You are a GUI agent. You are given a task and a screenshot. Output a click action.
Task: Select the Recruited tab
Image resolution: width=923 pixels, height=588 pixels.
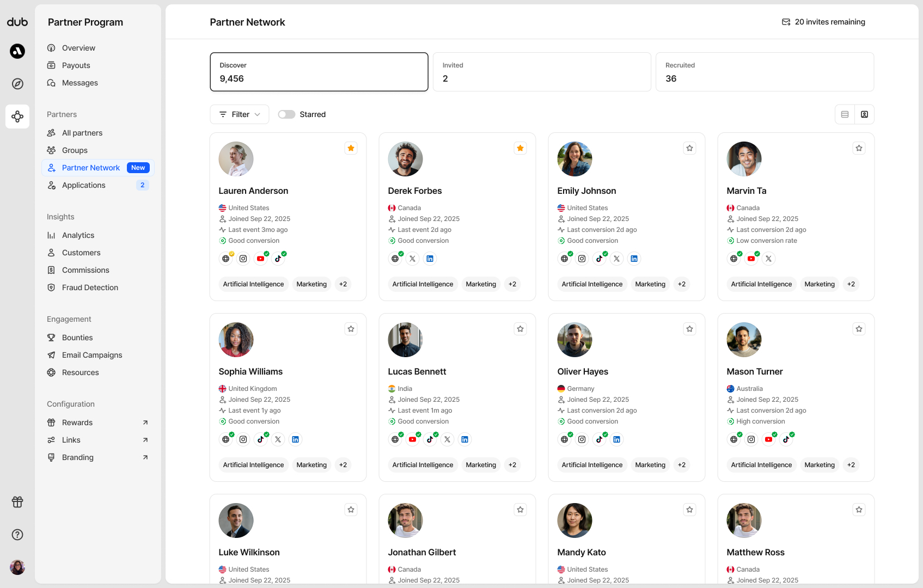765,72
